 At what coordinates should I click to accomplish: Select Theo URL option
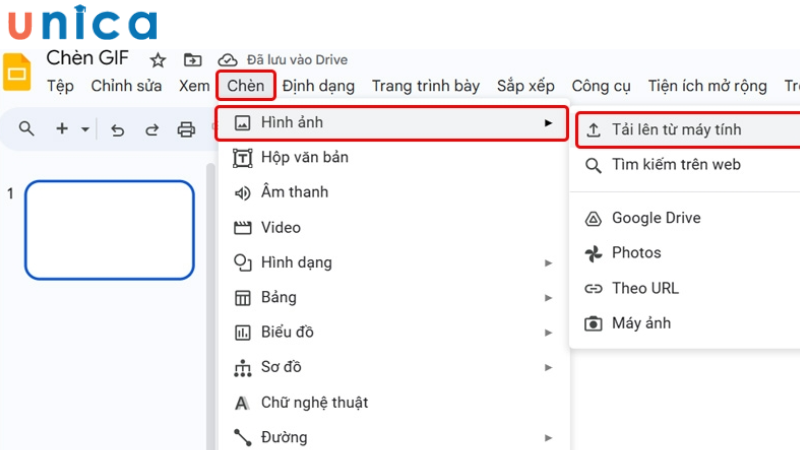click(x=686, y=288)
